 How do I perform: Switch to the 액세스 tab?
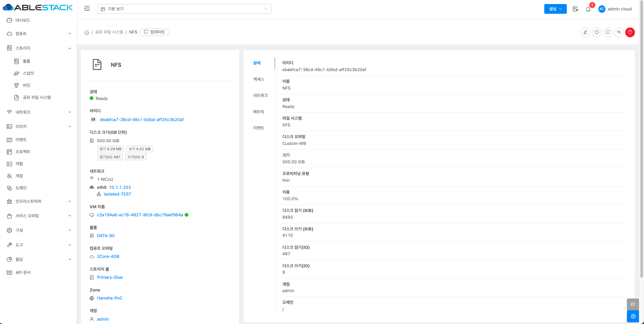tap(259, 79)
